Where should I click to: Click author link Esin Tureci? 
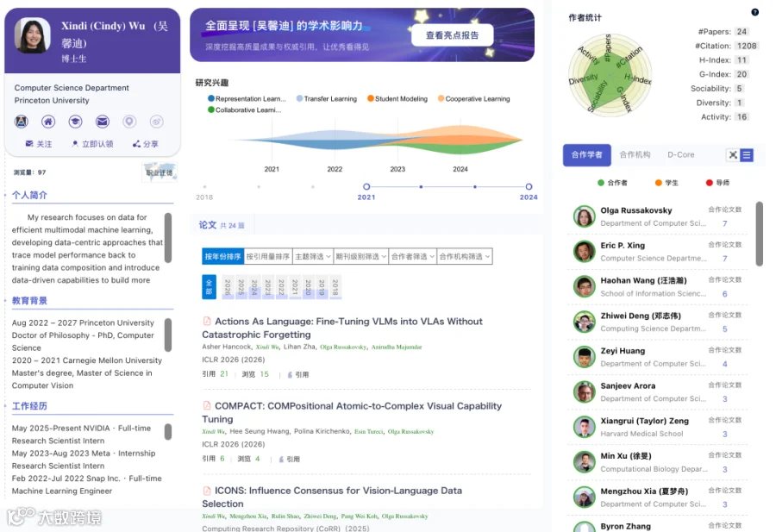(x=369, y=431)
